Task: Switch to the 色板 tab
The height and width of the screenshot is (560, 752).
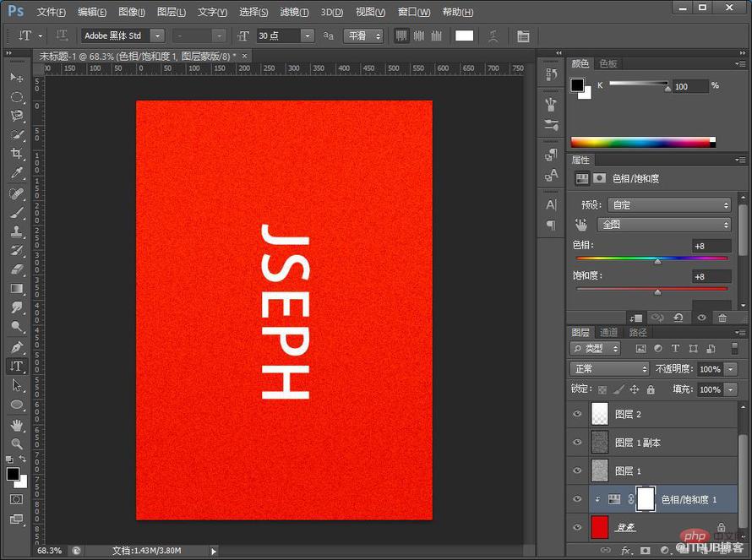Action: click(608, 63)
